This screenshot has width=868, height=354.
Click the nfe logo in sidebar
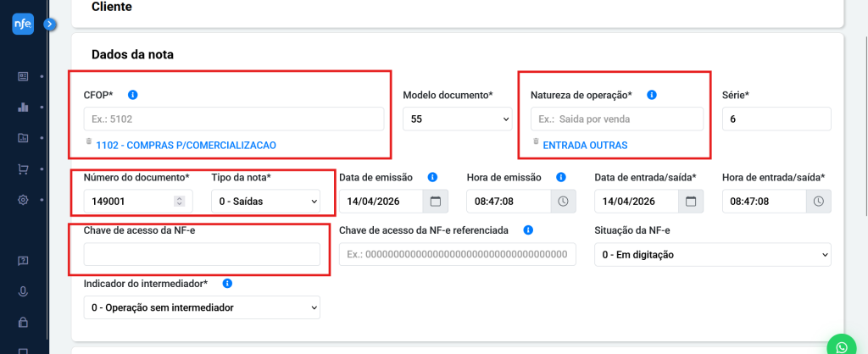(23, 25)
